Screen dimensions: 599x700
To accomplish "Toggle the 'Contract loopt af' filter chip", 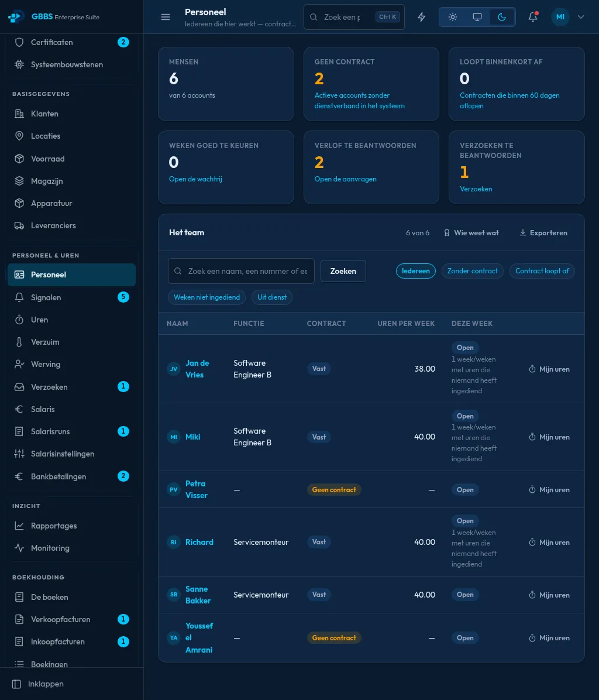I will (542, 271).
